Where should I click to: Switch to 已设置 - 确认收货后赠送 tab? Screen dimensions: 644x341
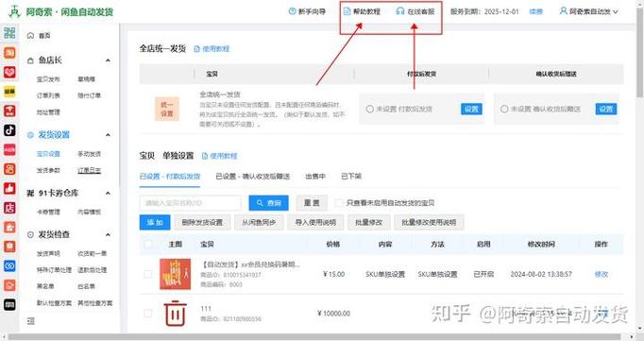[253, 177]
